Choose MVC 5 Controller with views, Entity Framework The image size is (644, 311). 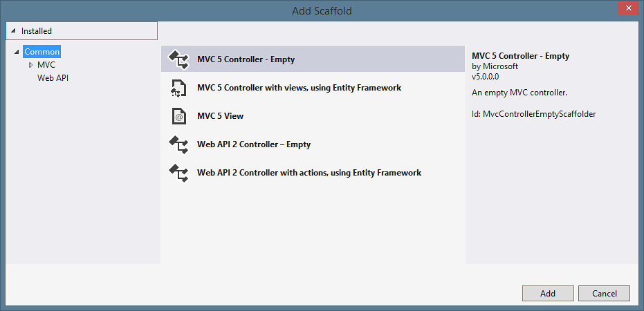(299, 88)
